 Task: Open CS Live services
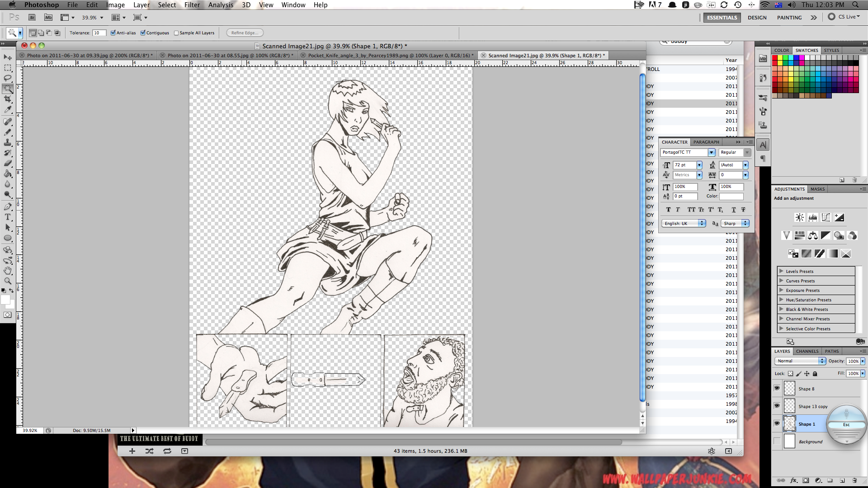(844, 17)
